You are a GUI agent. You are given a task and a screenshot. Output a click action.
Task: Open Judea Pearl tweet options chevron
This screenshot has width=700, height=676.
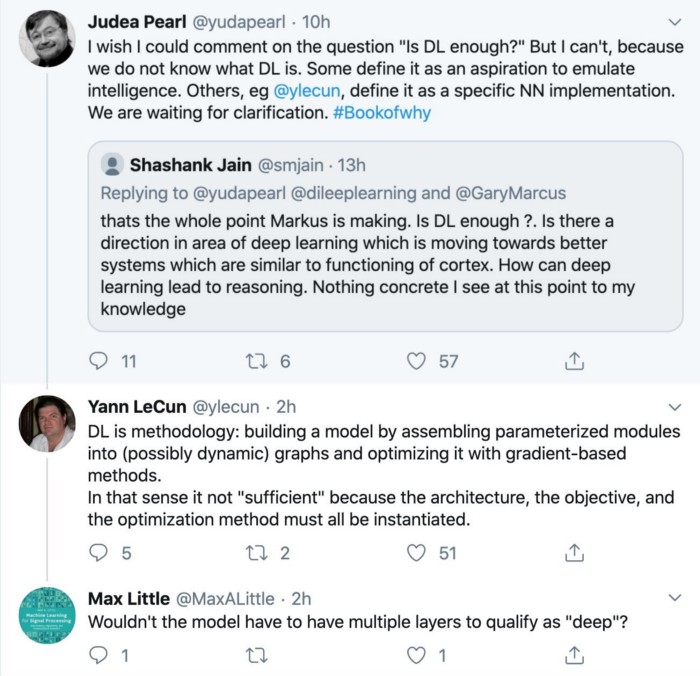point(672,21)
